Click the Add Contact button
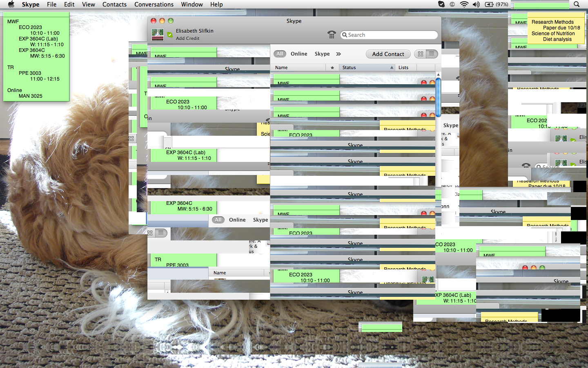This screenshot has height=368, width=588. [x=388, y=54]
